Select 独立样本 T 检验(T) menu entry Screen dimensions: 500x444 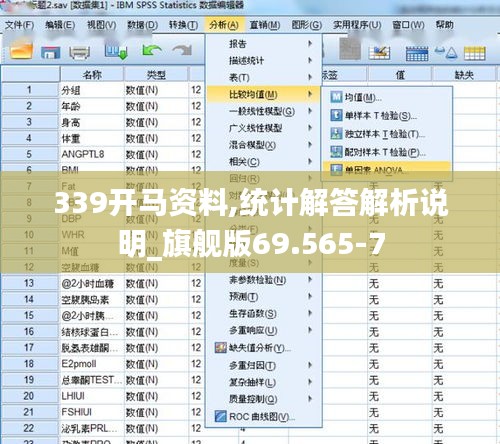(385, 134)
